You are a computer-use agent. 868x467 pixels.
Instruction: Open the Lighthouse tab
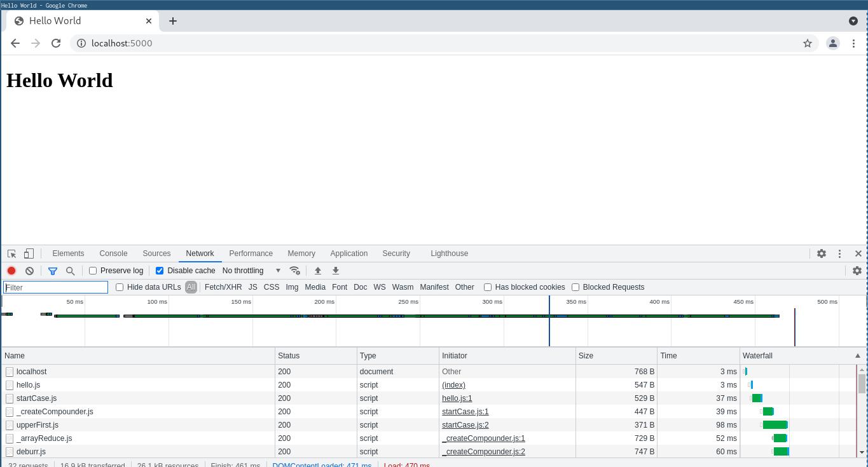[x=449, y=254]
